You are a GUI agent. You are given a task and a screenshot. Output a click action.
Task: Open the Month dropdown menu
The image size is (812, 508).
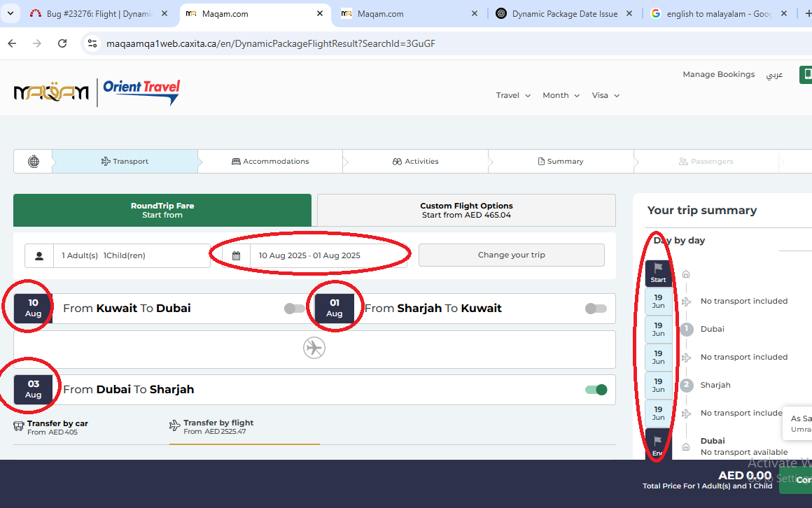point(561,96)
